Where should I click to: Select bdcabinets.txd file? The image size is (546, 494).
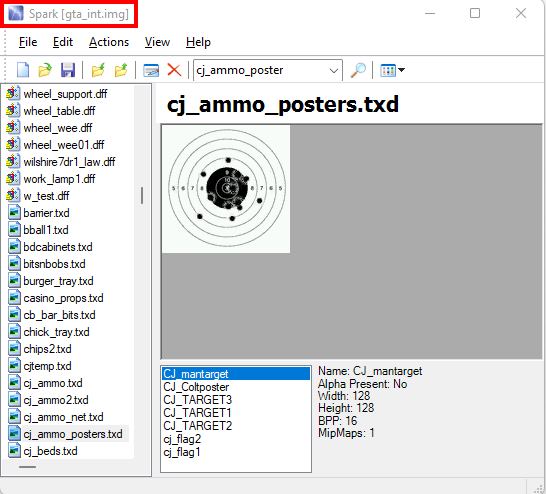point(58,247)
